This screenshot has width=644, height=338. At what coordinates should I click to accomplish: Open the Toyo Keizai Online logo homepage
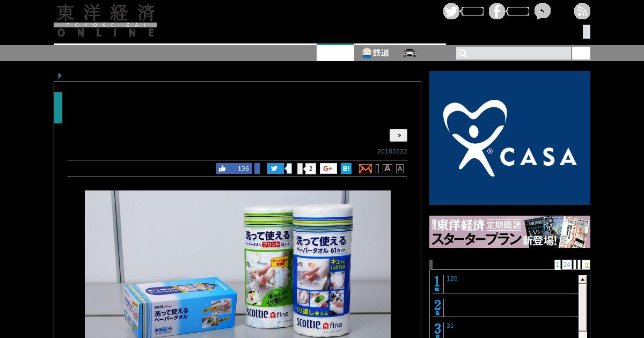(x=105, y=21)
